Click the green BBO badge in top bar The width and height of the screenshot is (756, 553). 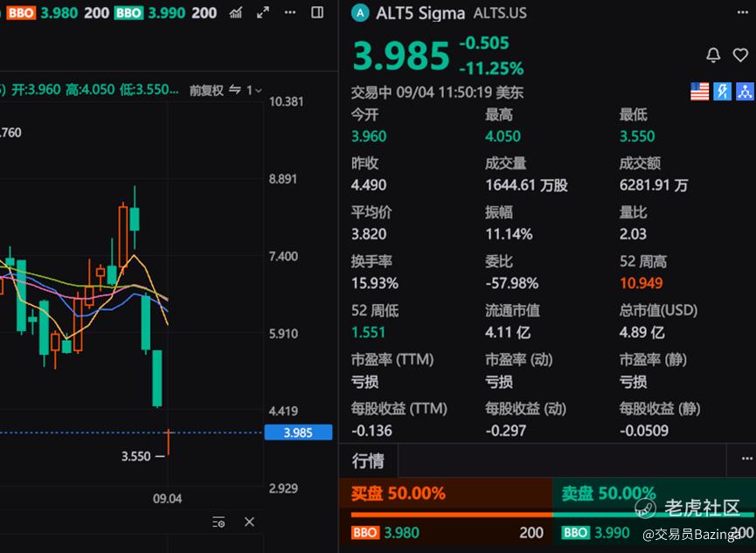[x=128, y=12]
